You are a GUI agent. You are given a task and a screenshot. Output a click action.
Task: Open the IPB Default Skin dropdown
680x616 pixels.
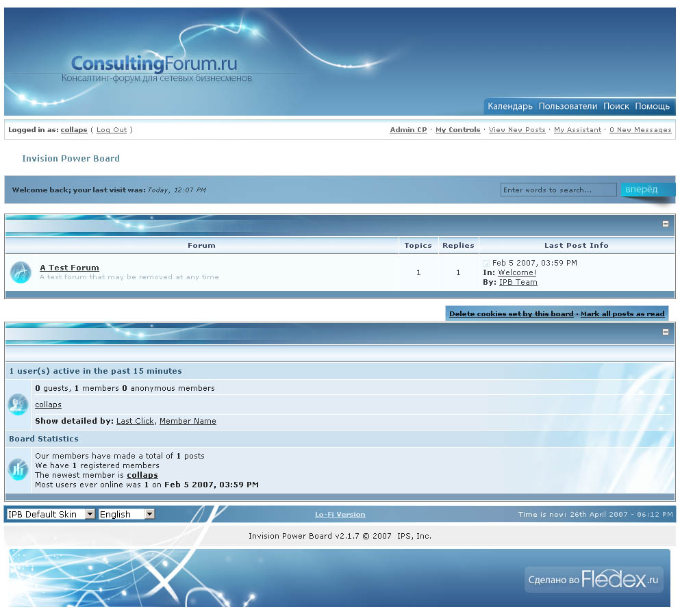pyautogui.click(x=51, y=514)
